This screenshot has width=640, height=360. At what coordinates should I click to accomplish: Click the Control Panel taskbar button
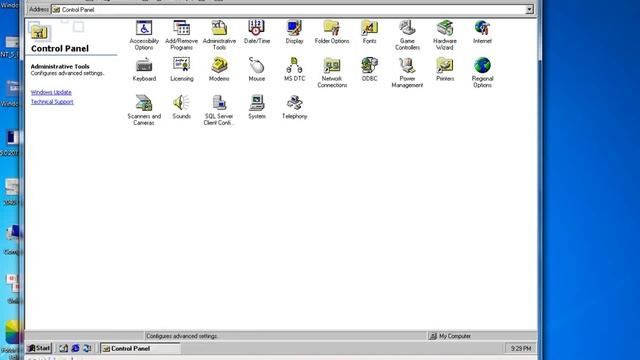click(x=140, y=348)
